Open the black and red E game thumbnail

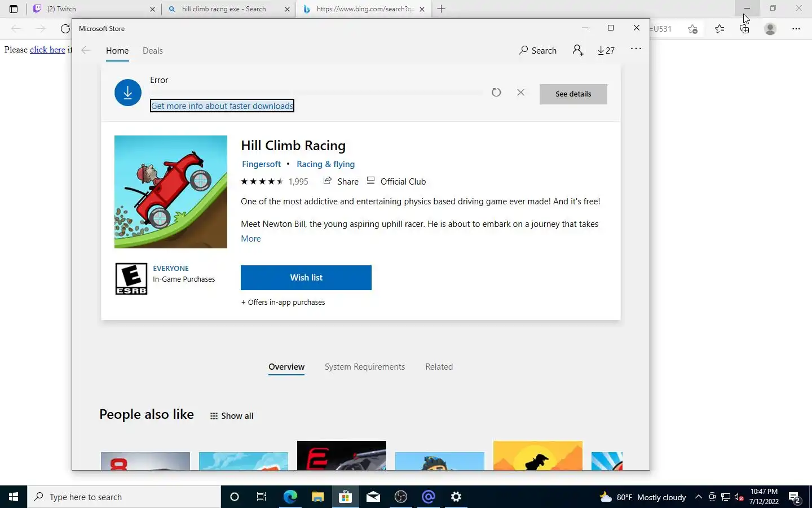pos(342,456)
